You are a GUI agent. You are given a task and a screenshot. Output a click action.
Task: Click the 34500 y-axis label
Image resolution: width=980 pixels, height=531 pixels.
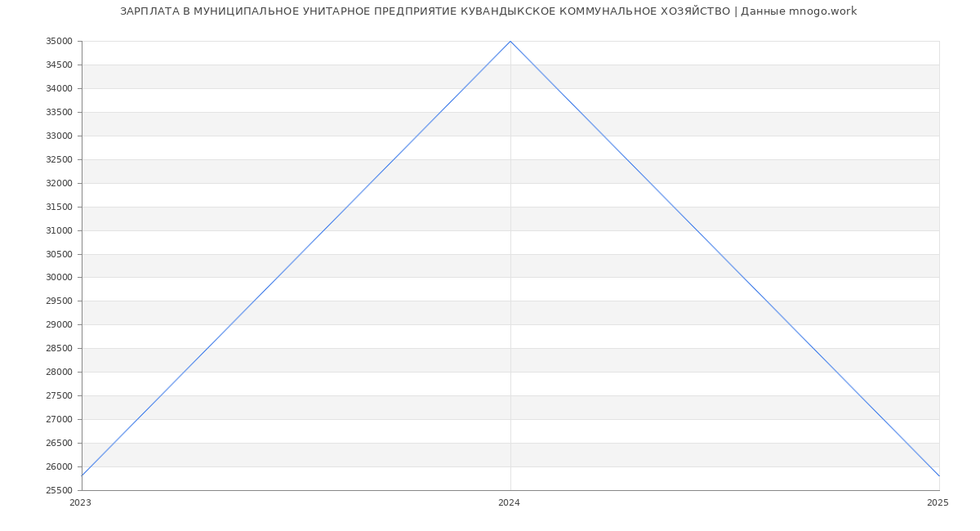point(60,65)
